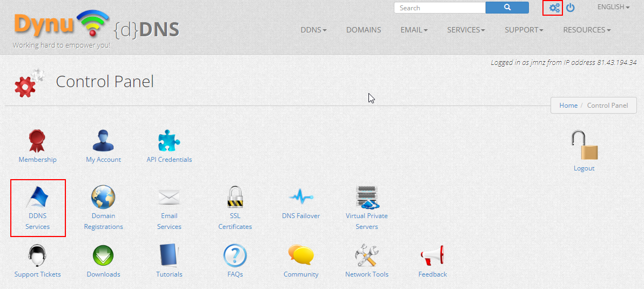The width and height of the screenshot is (644, 289).
Task: Open the Community chat bubbles icon
Action: tap(301, 255)
